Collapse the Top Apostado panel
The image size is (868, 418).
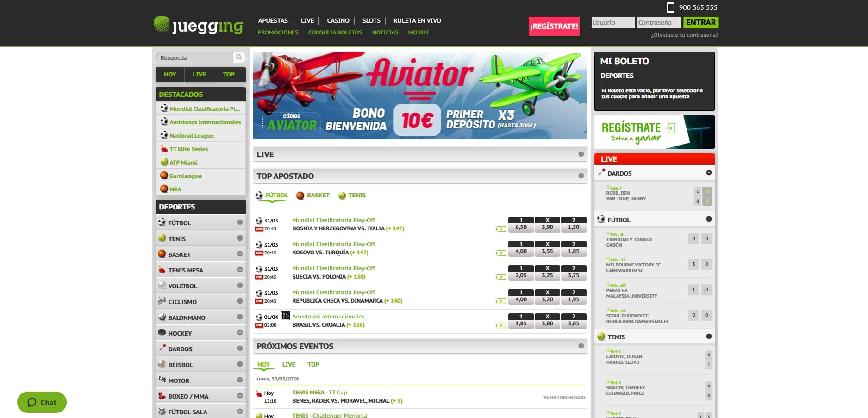point(581,176)
